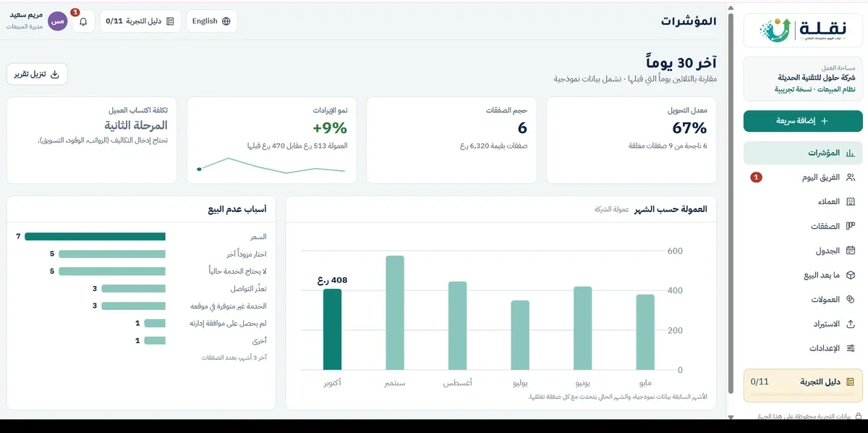Click the footnote آخر 3 أشهر، بعدد الصفقات
The height and width of the screenshot is (433, 868).
tap(234, 358)
